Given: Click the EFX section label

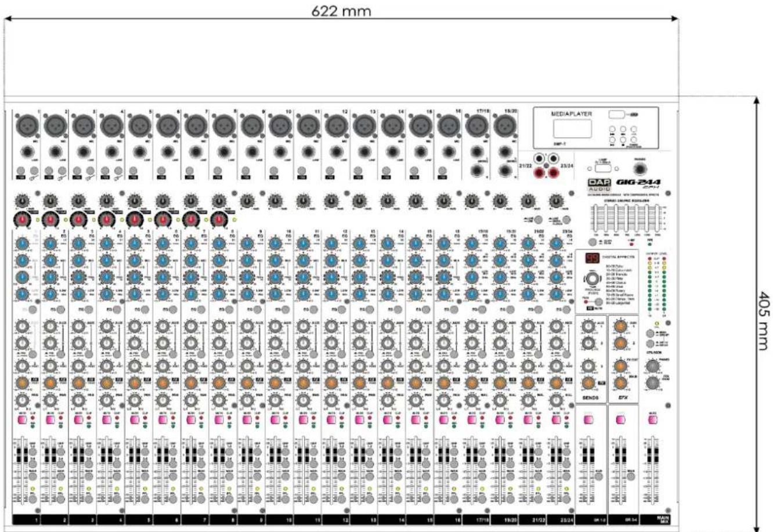Looking at the screenshot, I should [x=622, y=398].
